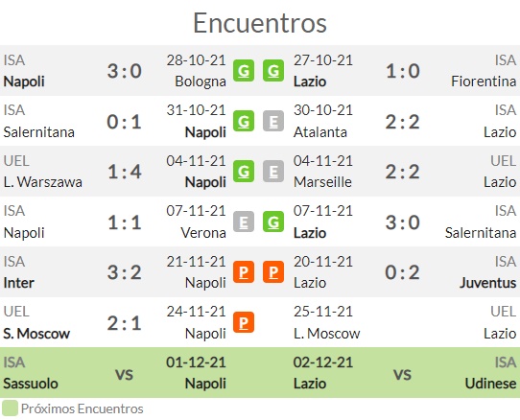The image size is (520, 420).
Task: Click the orange P badge for Lazio vs Juventus
Action: coord(273,271)
